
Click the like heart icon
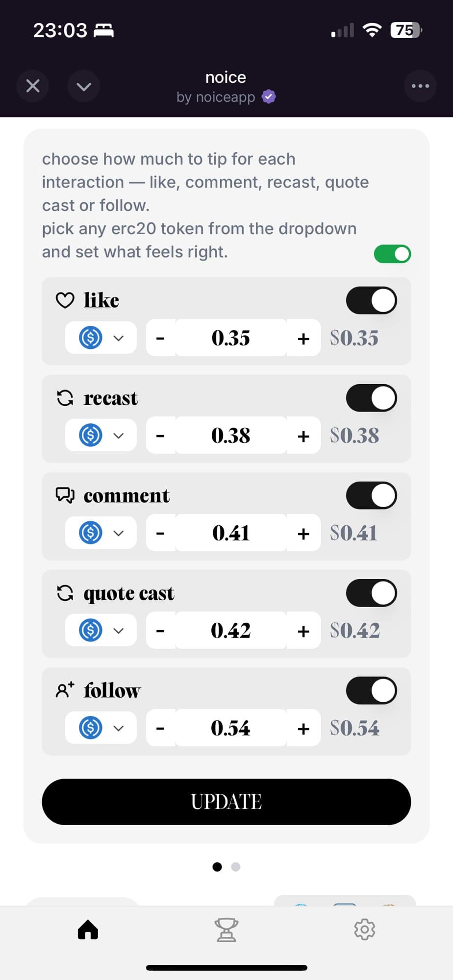tap(65, 300)
